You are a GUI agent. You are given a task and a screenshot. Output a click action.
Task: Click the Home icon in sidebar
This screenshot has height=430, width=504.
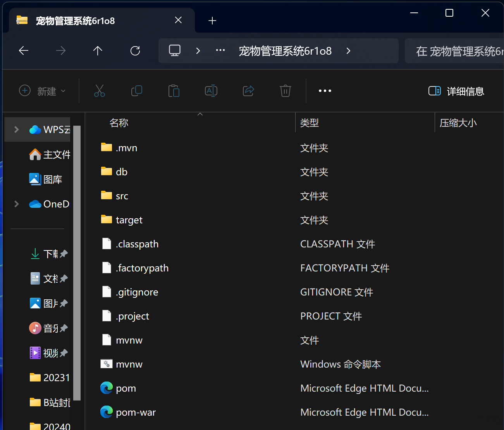coord(35,154)
